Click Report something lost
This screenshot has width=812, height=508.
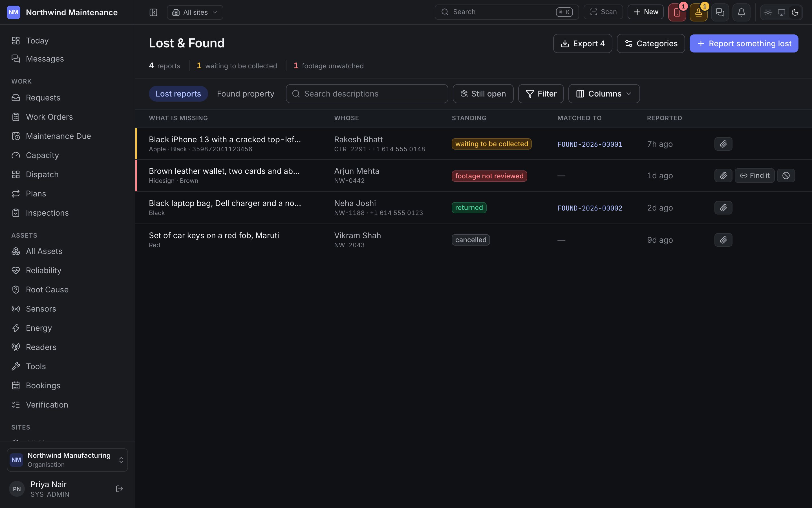tap(744, 43)
